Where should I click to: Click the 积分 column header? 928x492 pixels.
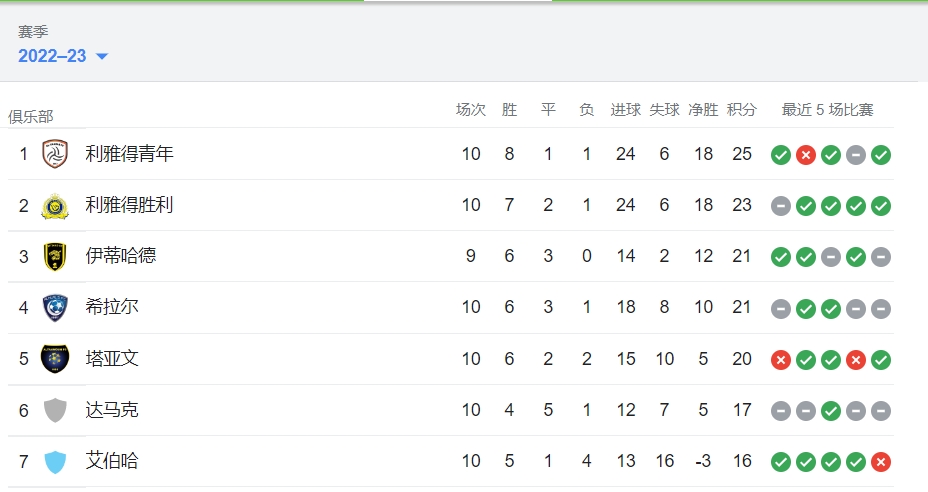(742, 110)
